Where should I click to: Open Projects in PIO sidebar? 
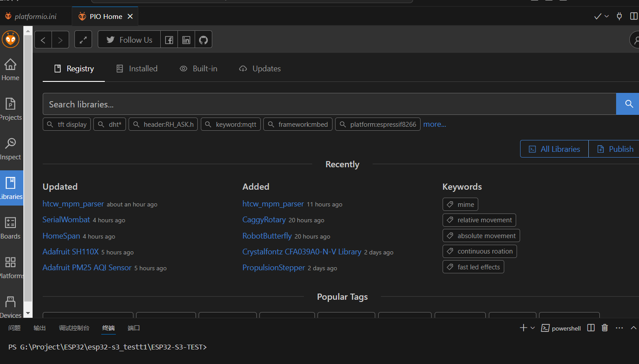click(11, 109)
